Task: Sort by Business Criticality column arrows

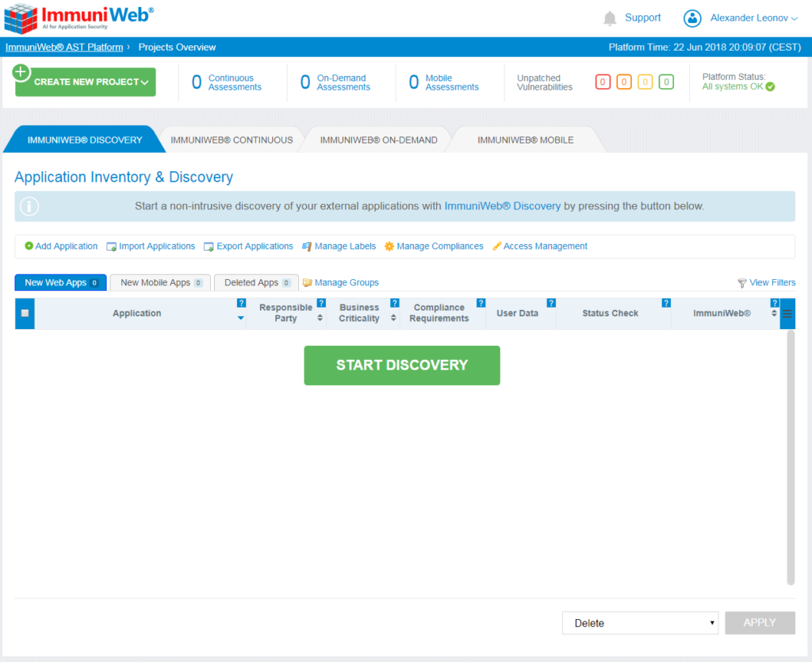Action: pyautogui.click(x=393, y=318)
